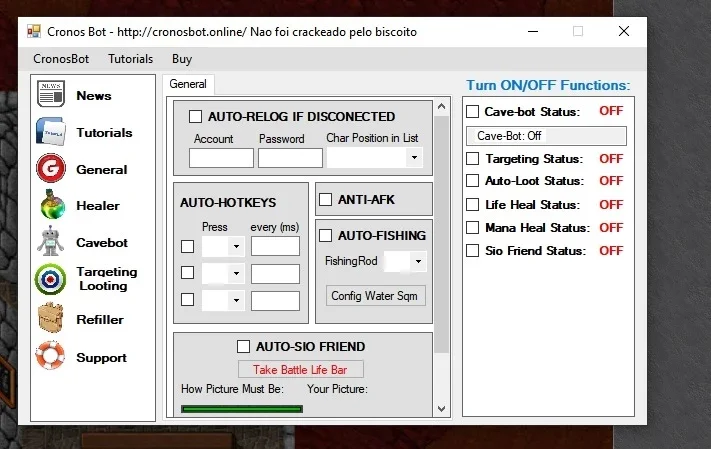Open the Support sidebar label
711x449 pixels.
(x=102, y=358)
